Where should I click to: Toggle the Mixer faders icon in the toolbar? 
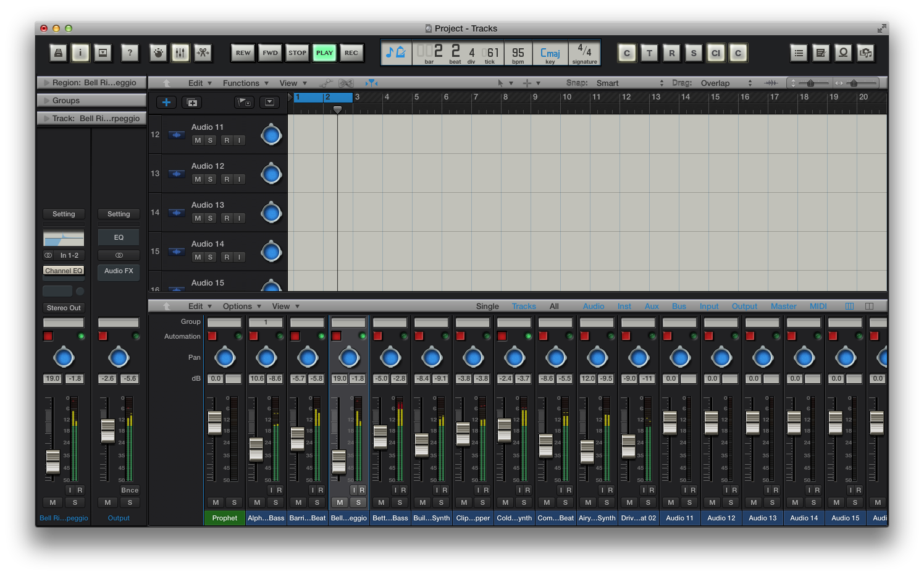coord(180,53)
